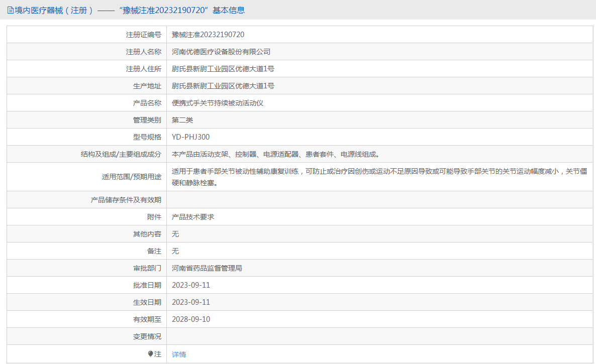The width and height of the screenshot is (596, 364).
Task: Click the 审批部门 label
Action: pyautogui.click(x=147, y=268)
